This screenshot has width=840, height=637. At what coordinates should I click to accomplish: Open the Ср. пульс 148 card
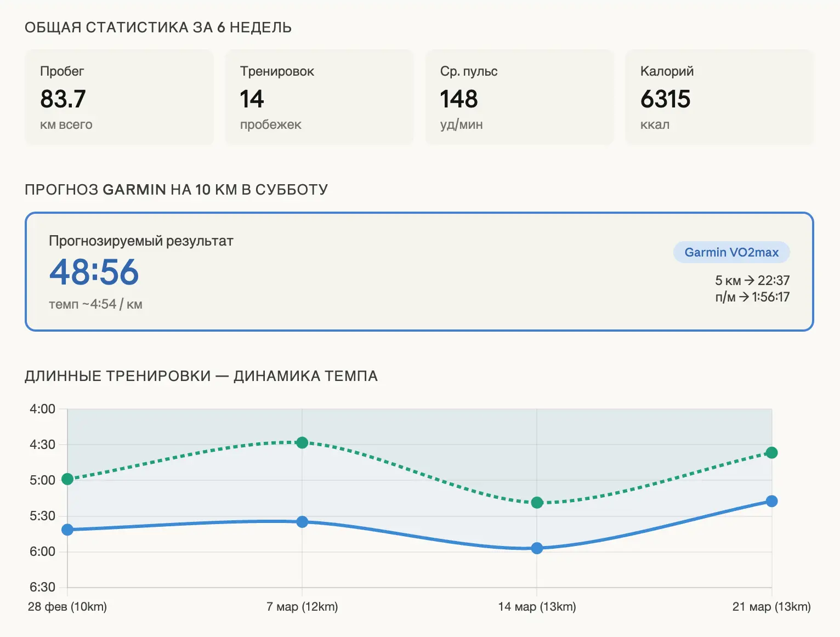point(519,98)
